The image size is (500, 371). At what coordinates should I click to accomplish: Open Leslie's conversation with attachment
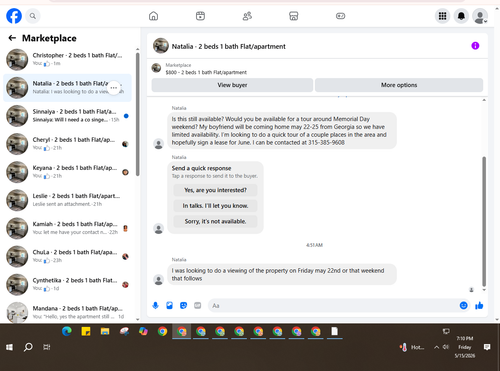coord(68,200)
